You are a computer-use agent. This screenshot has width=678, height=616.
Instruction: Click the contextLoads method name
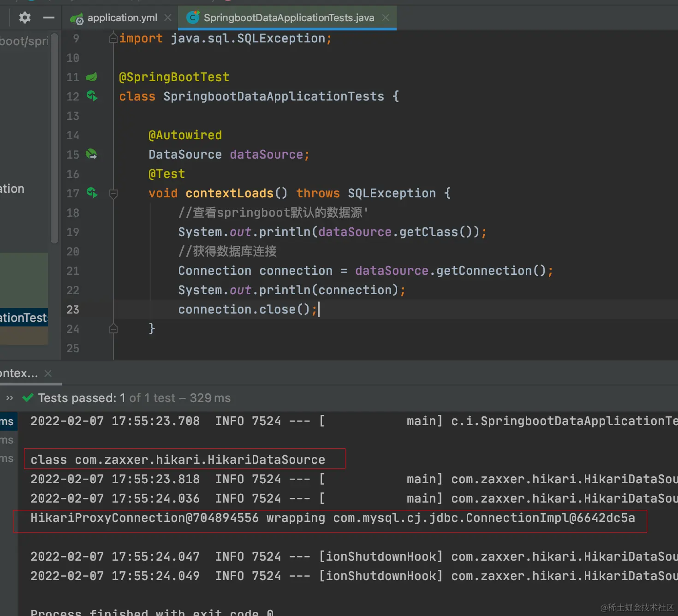pos(229,193)
